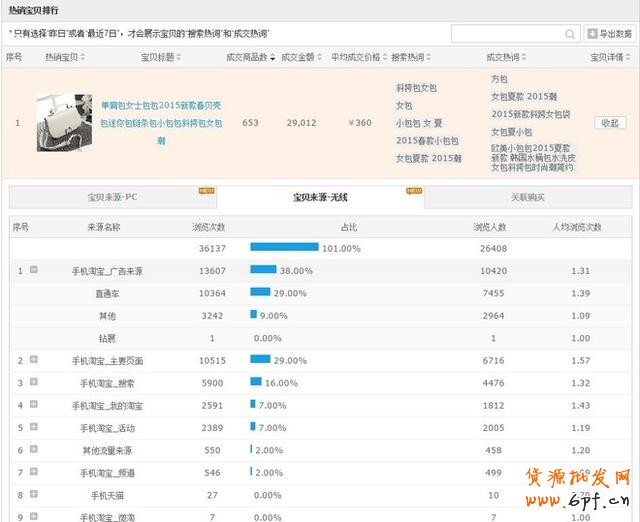Click the 收起 collapse button
Viewport: 640px width, 522px height.
click(609, 123)
